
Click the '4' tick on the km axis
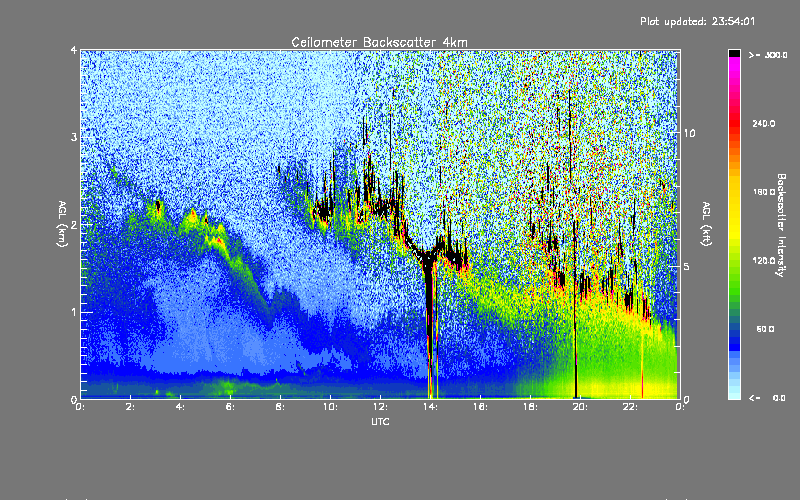74,50
